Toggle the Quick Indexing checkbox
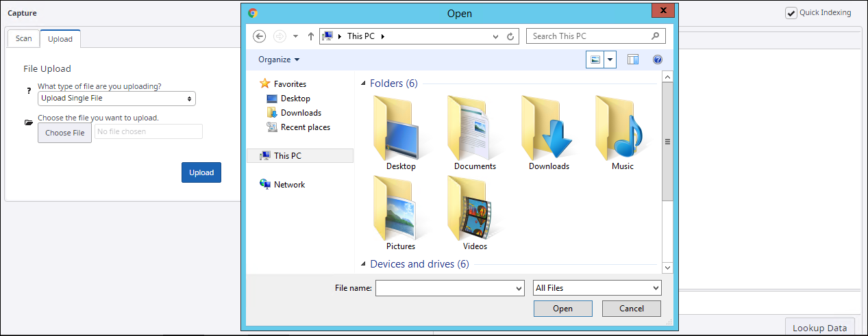This screenshot has width=868, height=336. (791, 13)
